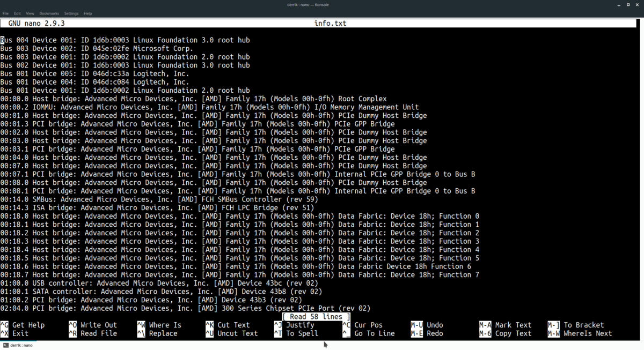
Task: Click the M-] To Bracket shortcut label
Action: pos(576,325)
